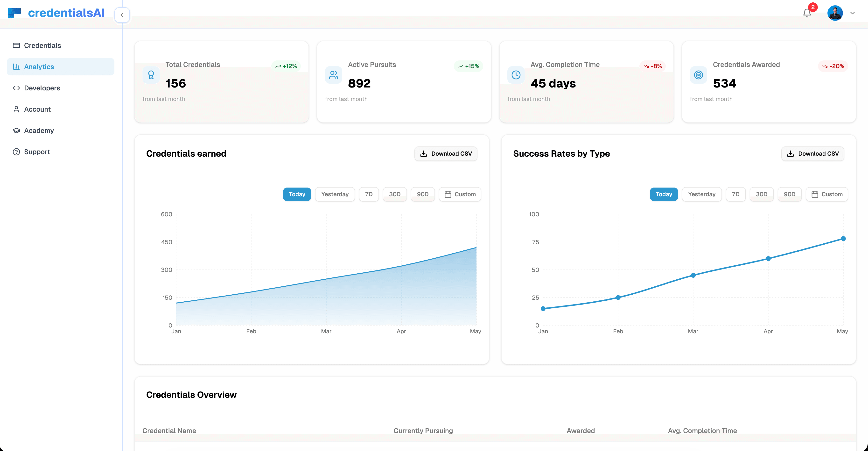Enable the 30D view for Success Rates
868x451 pixels.
click(762, 194)
